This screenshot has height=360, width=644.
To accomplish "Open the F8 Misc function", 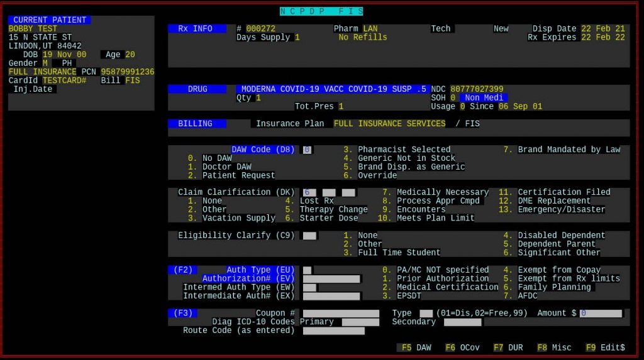I will tap(553, 347).
